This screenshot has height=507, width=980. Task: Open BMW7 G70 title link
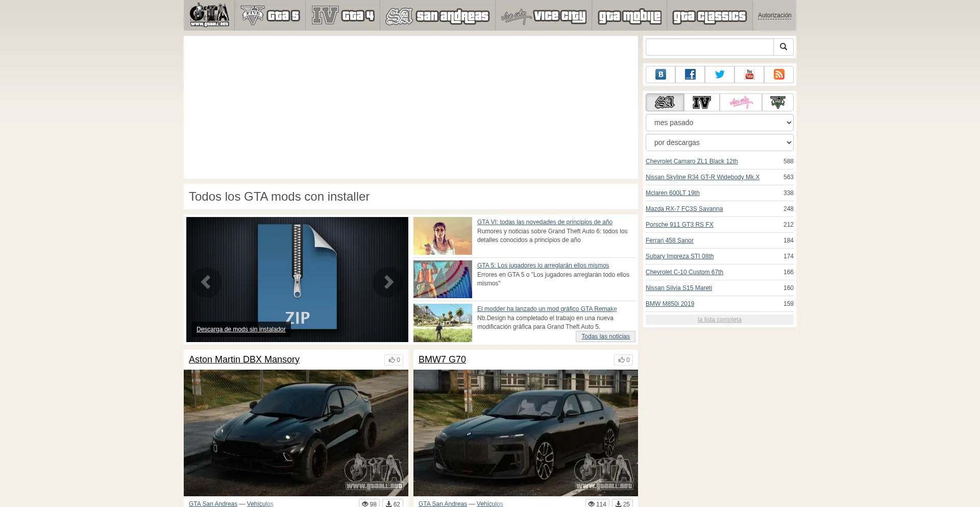pyautogui.click(x=442, y=359)
